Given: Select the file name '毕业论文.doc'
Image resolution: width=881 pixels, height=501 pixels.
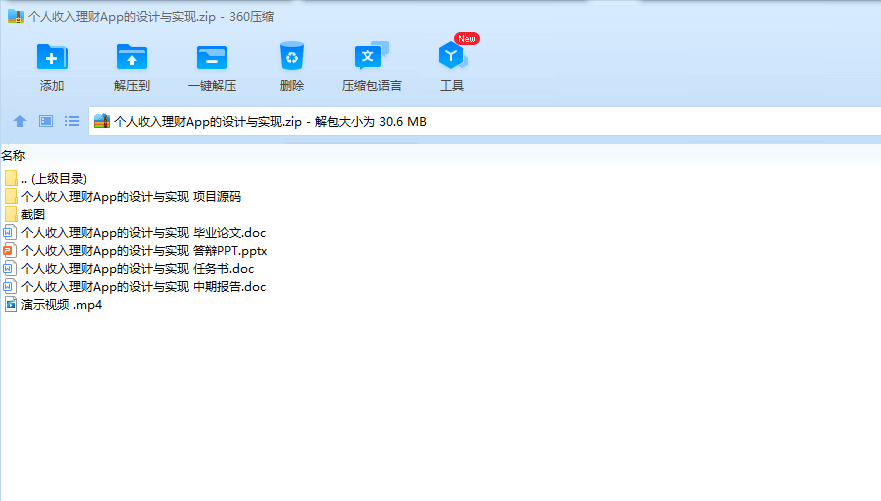Looking at the screenshot, I should point(143,233).
